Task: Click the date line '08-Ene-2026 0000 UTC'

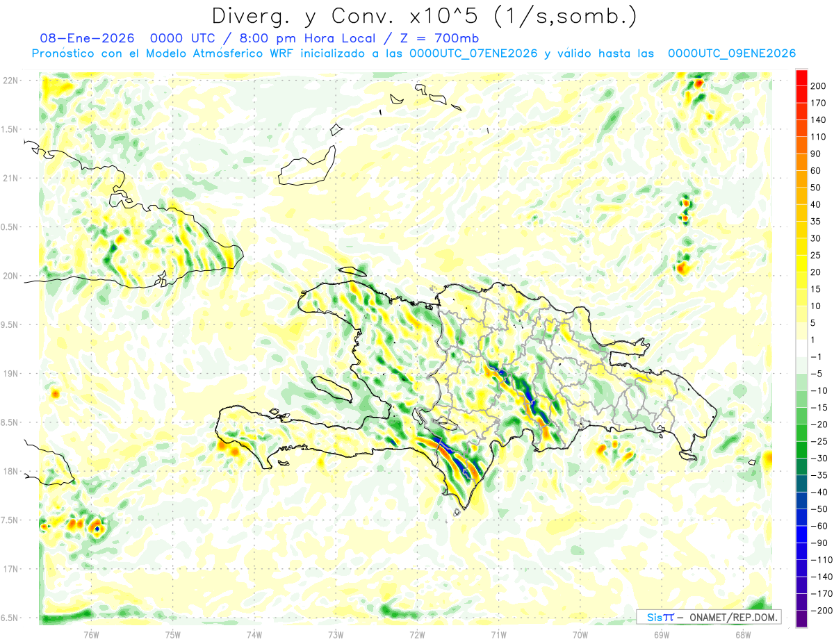Action: click(x=129, y=38)
